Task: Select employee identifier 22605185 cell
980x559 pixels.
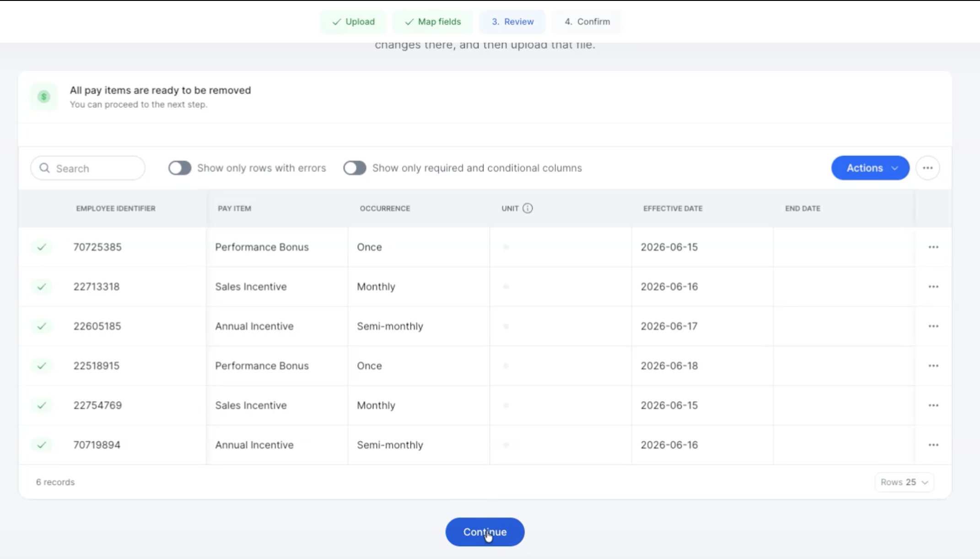Action: click(x=97, y=326)
